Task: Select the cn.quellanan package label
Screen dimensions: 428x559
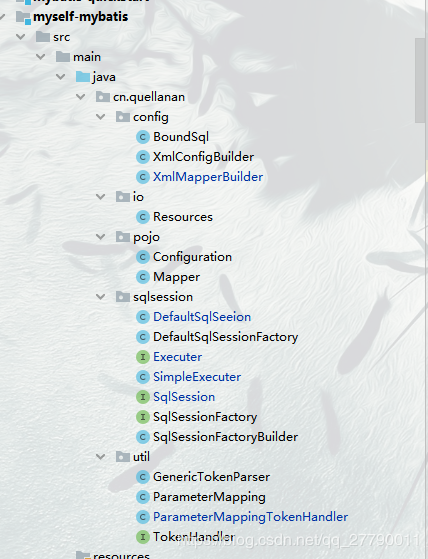Action: [149, 97]
